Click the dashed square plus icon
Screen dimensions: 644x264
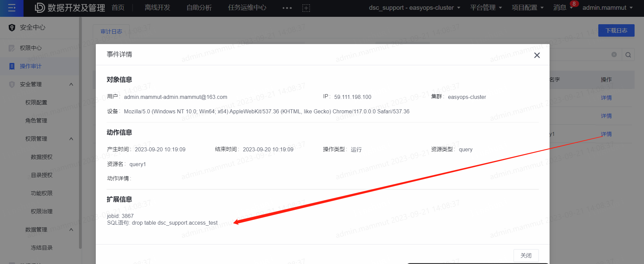[x=306, y=8]
